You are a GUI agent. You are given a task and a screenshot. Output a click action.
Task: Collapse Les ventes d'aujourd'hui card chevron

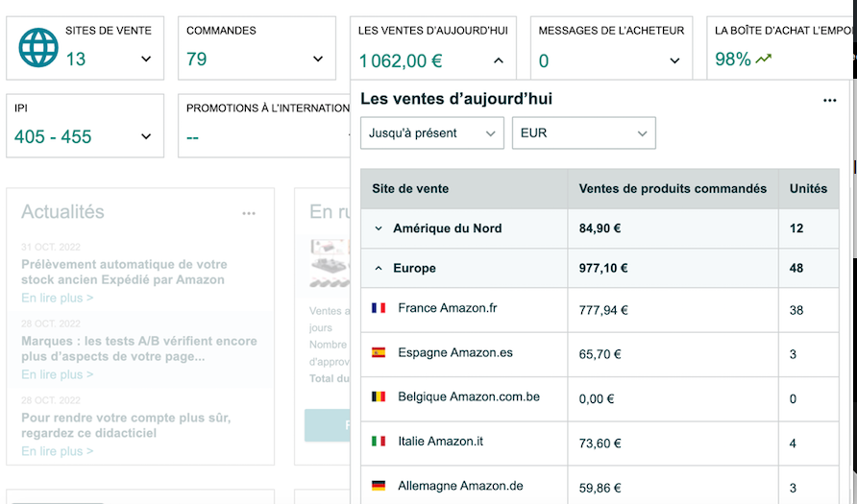[499, 60]
